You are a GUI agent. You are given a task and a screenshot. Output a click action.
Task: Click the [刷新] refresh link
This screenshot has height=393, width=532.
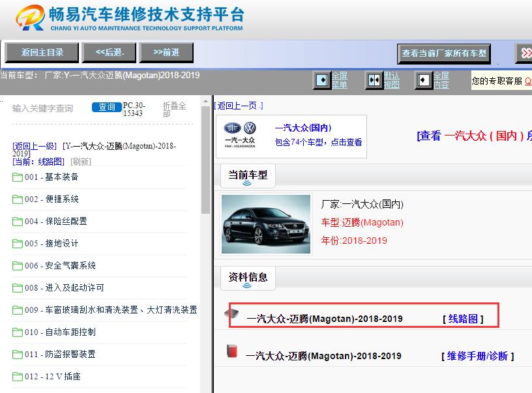point(81,162)
